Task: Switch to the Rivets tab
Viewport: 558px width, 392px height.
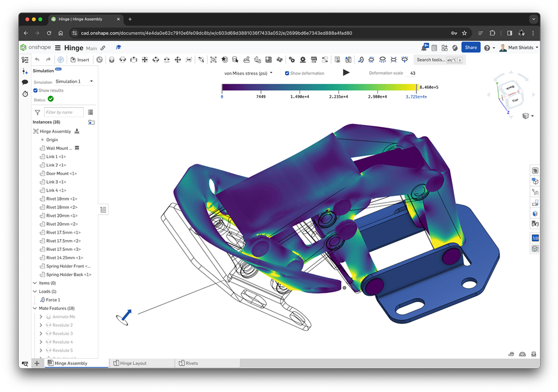Action: [x=191, y=363]
